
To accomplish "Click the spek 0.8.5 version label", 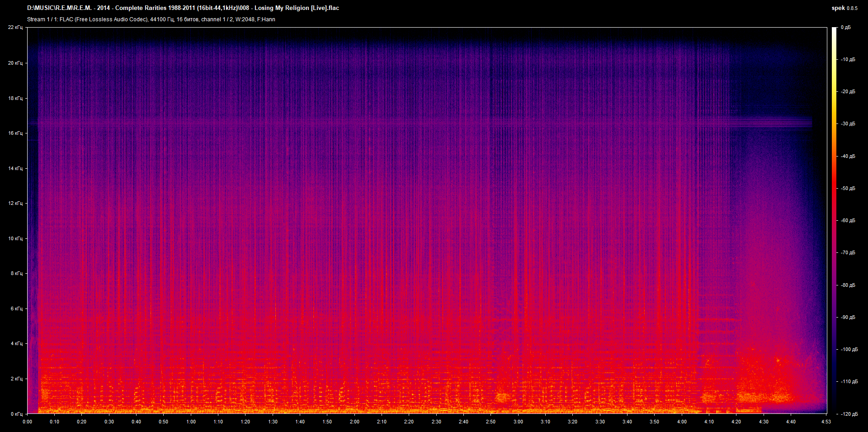I will click(x=844, y=8).
